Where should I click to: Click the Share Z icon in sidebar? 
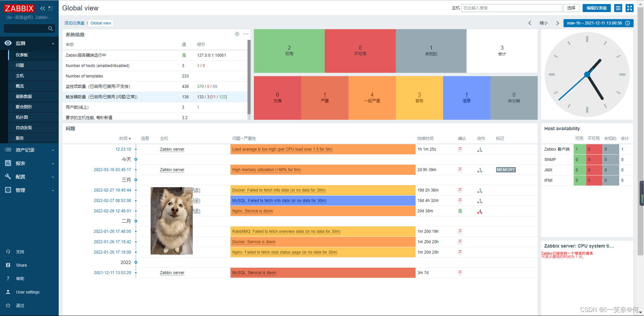click(x=8, y=265)
